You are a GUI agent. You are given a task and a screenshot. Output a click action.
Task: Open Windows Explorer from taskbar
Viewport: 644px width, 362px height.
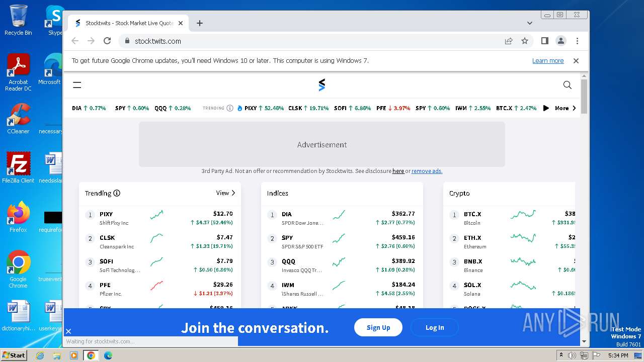(57, 355)
